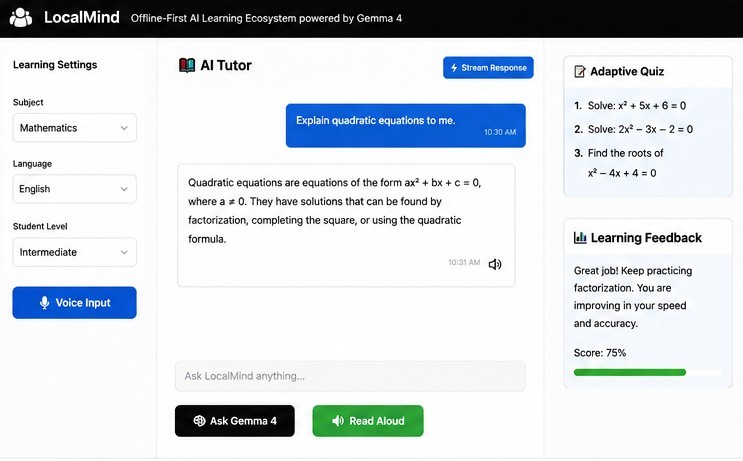
Task: Click the Learning Feedback bar chart icon
Action: (x=580, y=237)
